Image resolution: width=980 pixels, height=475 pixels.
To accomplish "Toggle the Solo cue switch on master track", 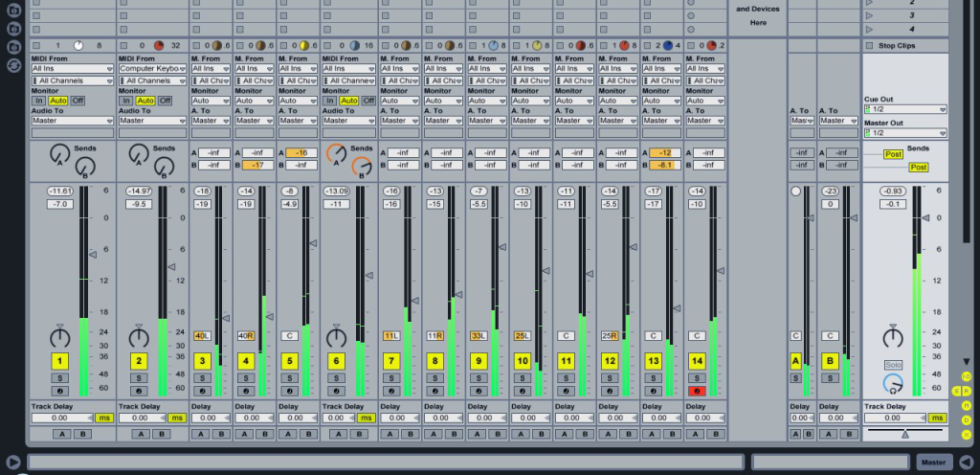I will [893, 365].
